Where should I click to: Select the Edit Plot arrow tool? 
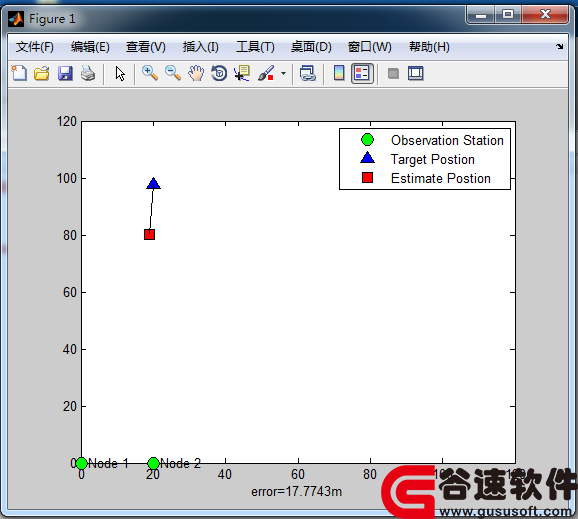click(x=120, y=73)
